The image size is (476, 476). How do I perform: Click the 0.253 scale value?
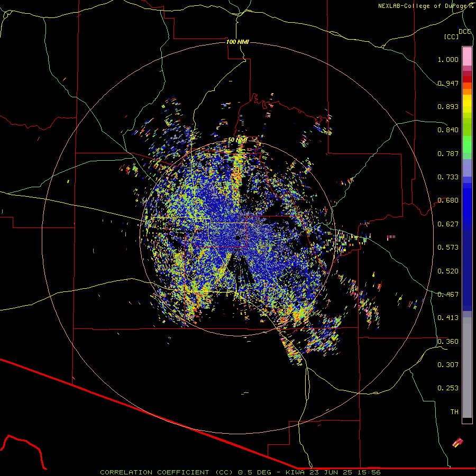point(448,388)
